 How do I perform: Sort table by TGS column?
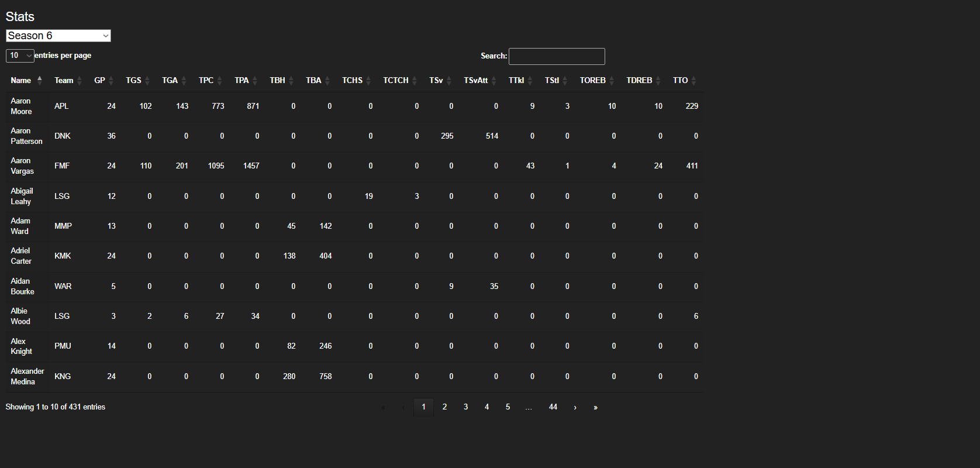coord(138,80)
